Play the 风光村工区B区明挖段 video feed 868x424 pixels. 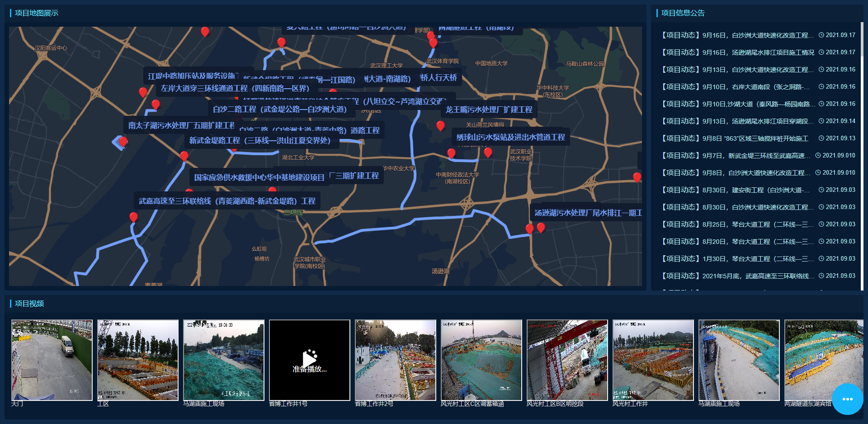pyautogui.click(x=567, y=360)
